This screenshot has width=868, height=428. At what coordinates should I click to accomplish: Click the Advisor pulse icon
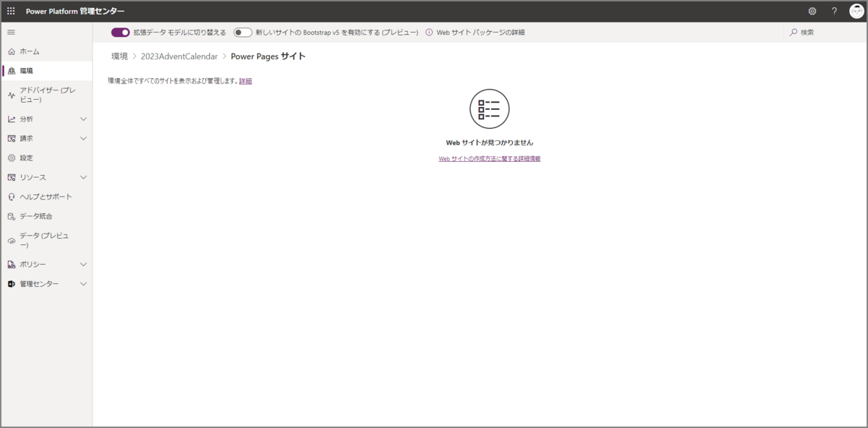[x=11, y=95]
